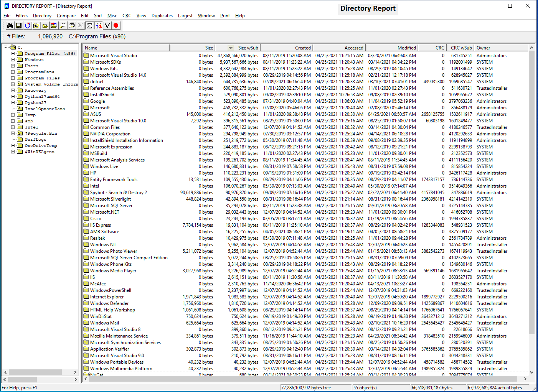Select the Temp folder in tree
538x392 pixels.
(x=30, y=115)
